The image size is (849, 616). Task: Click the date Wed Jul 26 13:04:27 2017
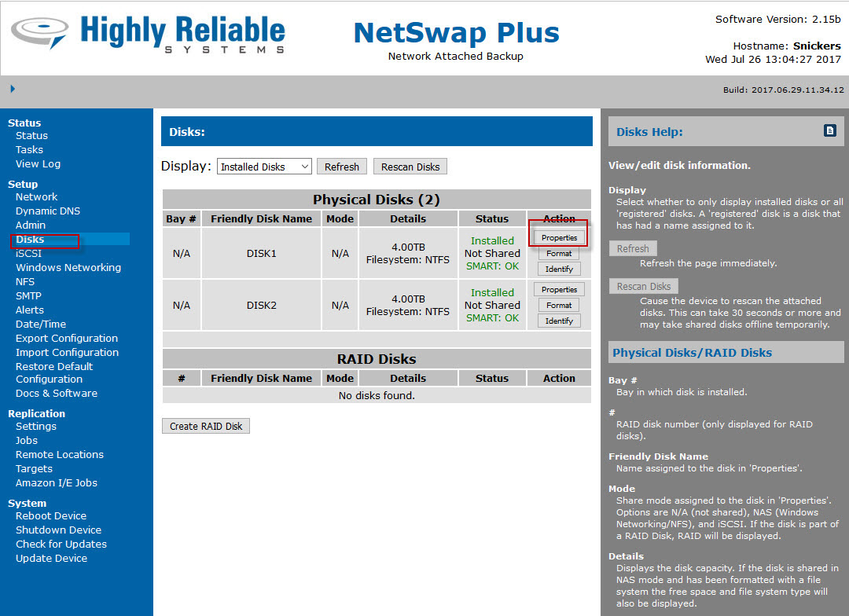773,60
